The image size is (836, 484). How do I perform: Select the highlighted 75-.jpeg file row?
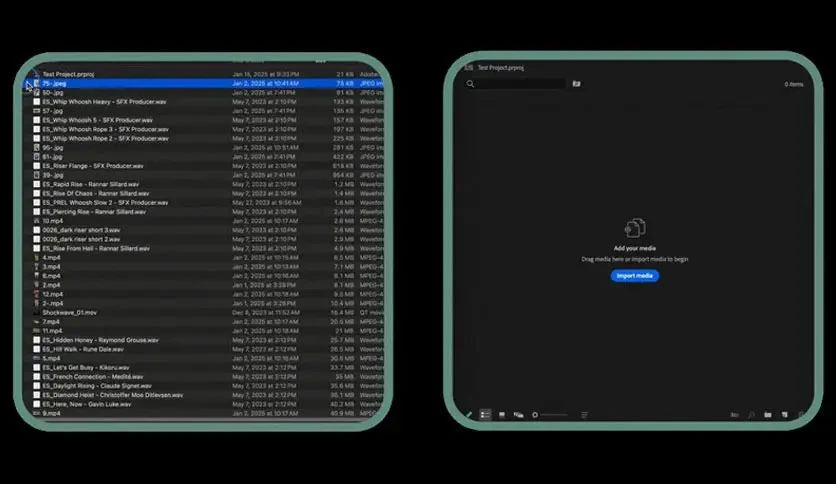pyautogui.click(x=205, y=84)
